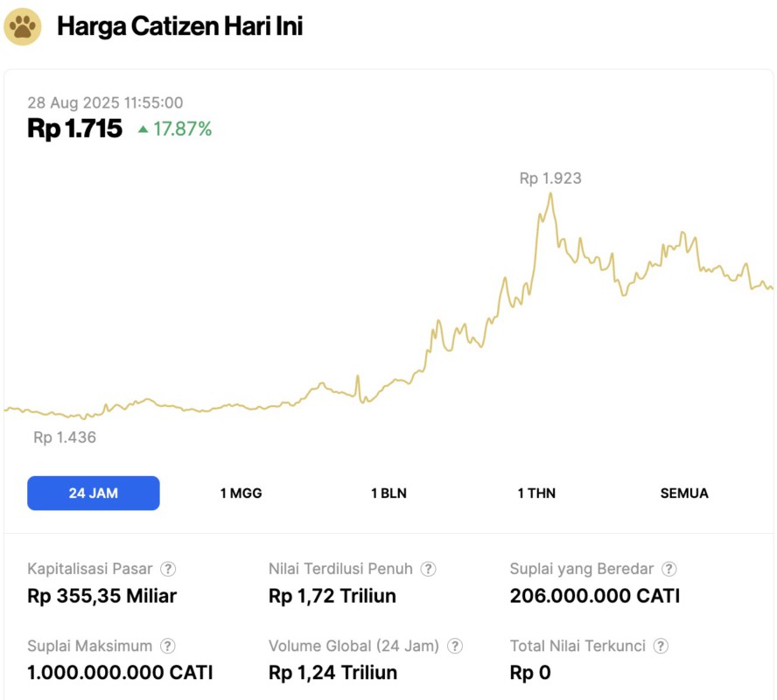
Task: Select the SEMUA time range
Action: 684,493
